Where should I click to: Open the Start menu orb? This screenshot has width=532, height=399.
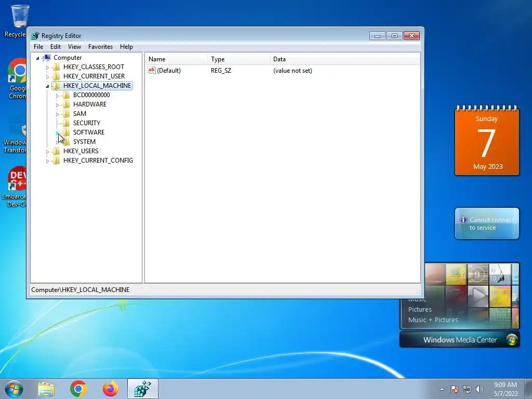point(14,389)
